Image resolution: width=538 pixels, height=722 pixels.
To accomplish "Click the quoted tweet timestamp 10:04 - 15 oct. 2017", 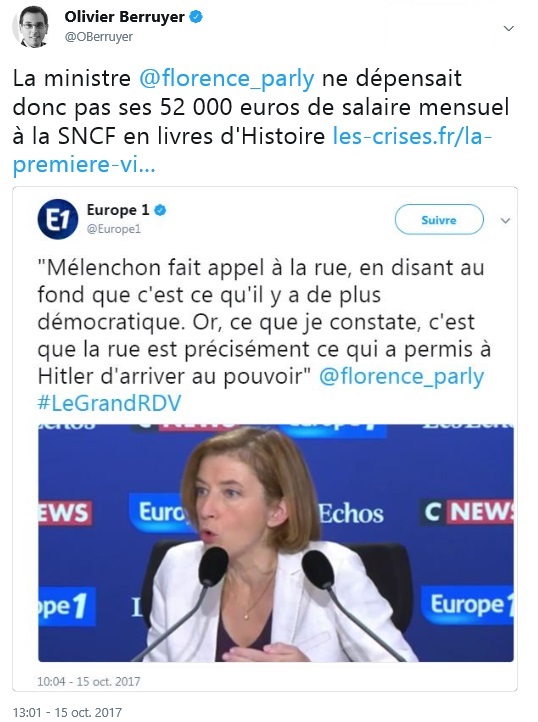I will point(88,681).
